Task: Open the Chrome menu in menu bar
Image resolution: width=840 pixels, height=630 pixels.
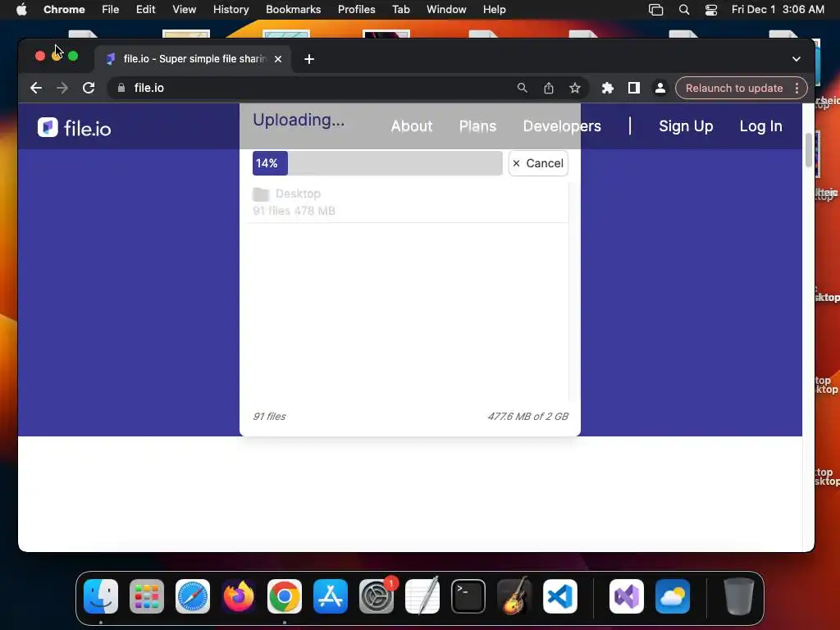Action: click(64, 9)
